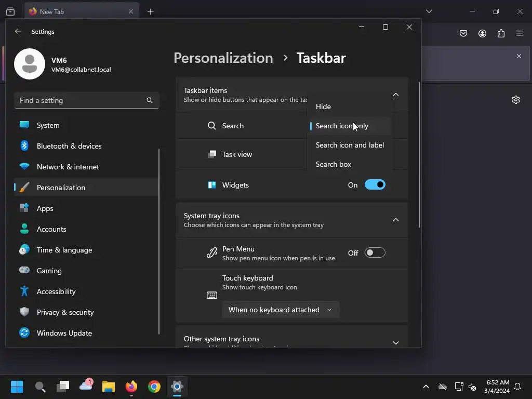Open Firefox Save to Pocket icon
The height and width of the screenshot is (399, 532).
[x=463, y=33]
